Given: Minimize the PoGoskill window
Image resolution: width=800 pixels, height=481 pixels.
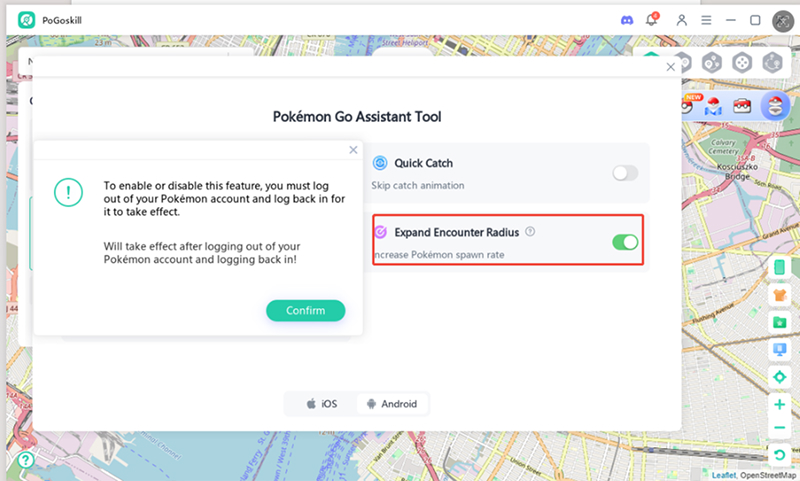Looking at the screenshot, I should coord(731,20).
